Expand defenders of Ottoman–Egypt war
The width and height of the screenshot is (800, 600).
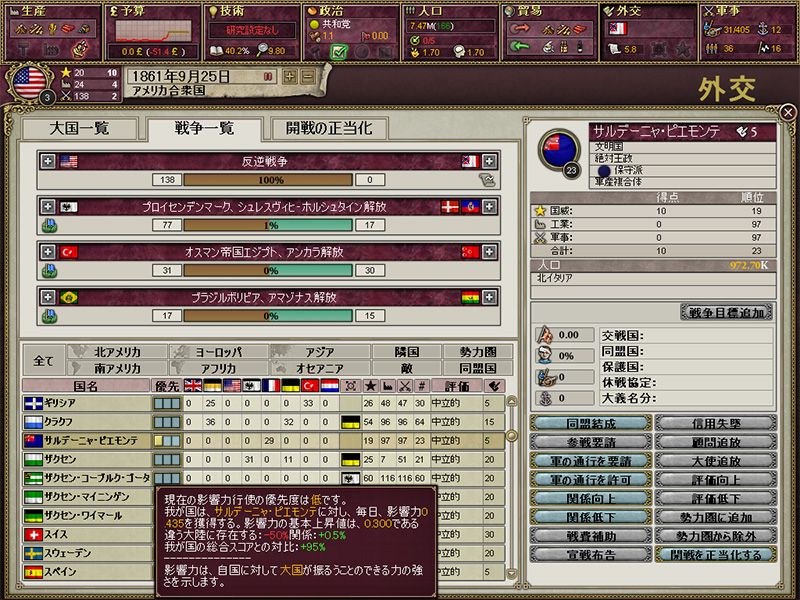coord(489,252)
